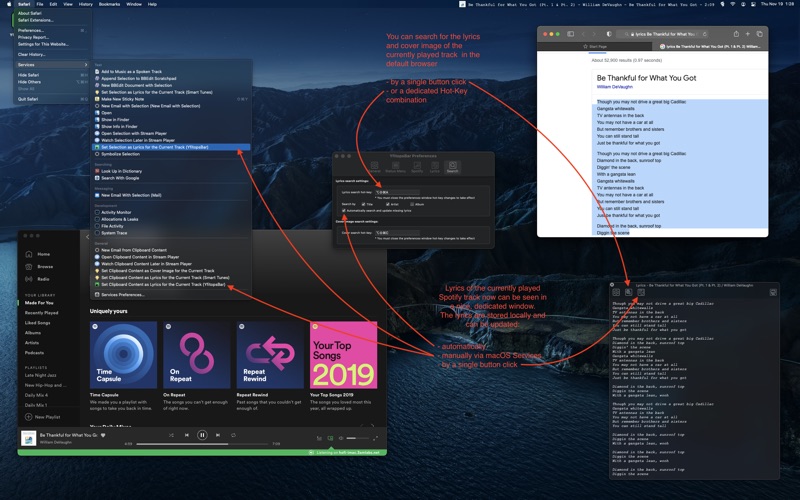Choose About Safari menu item
800x500 pixels.
tap(51, 13)
